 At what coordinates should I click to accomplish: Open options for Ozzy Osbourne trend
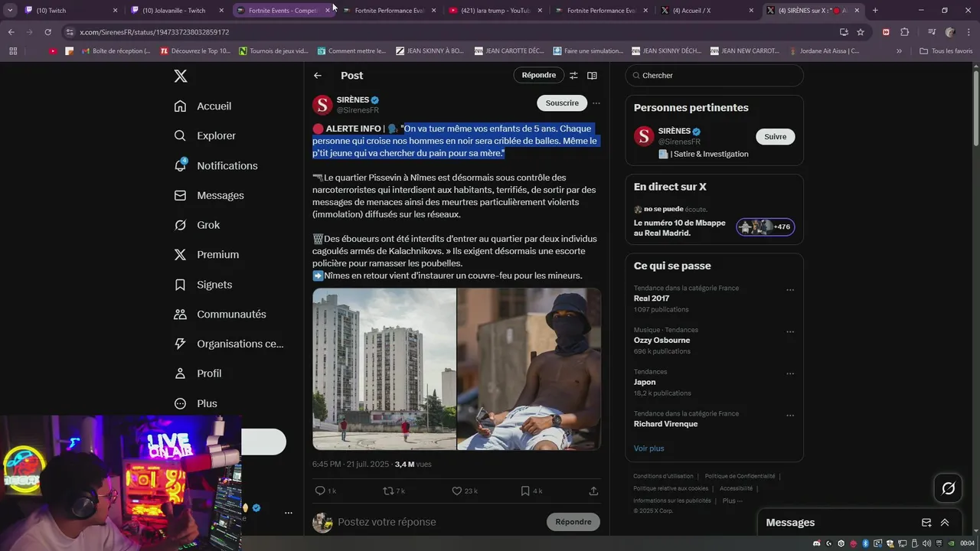coord(790,331)
